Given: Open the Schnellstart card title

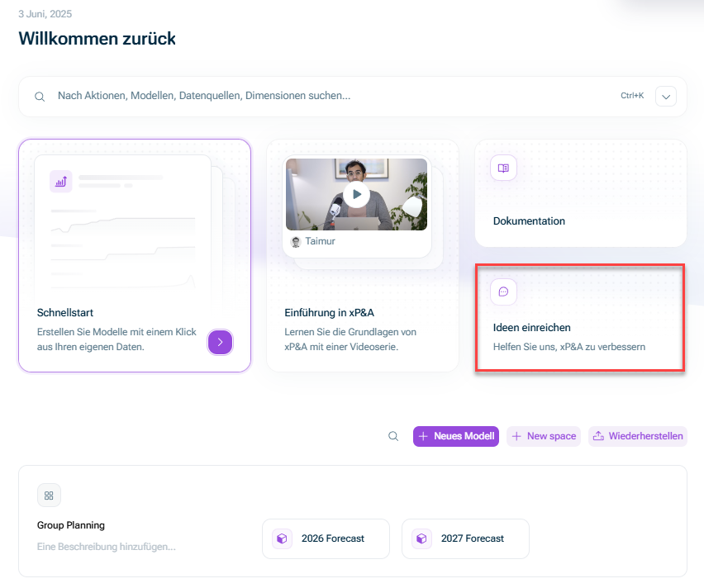Looking at the screenshot, I should 65,312.
